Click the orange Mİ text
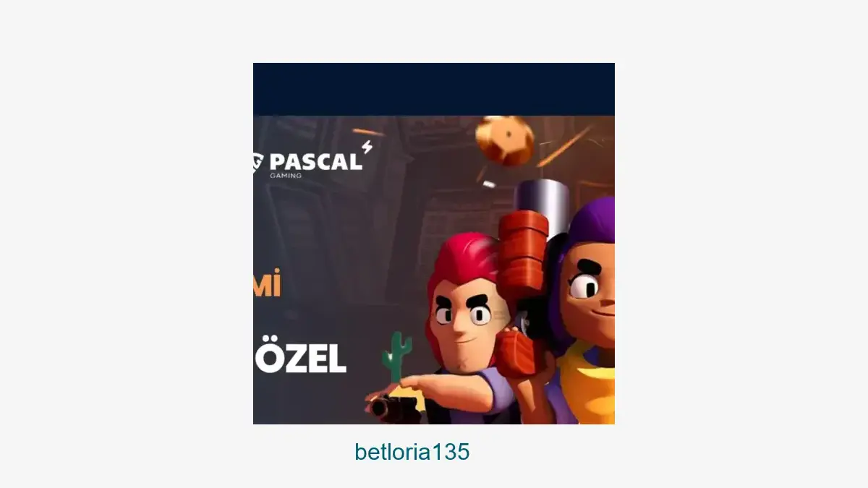 pos(266,283)
